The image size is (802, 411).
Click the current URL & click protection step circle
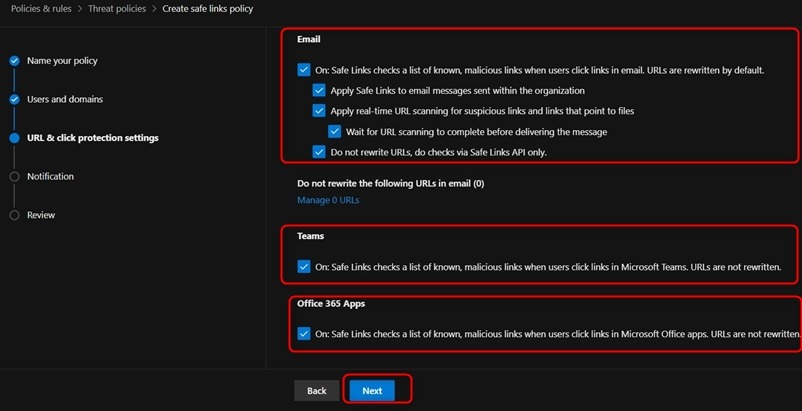click(14, 138)
